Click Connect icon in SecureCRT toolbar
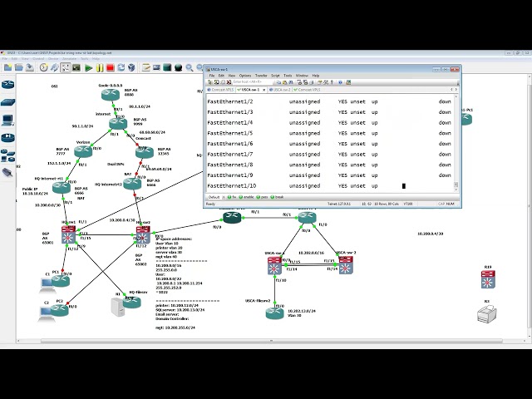This screenshot has width=532, height=399. point(210,82)
